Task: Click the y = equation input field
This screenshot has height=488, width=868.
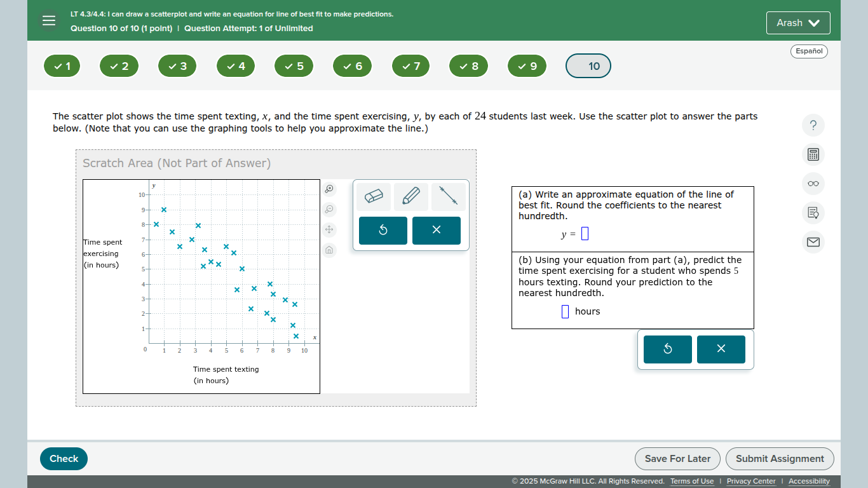Action: coord(585,233)
